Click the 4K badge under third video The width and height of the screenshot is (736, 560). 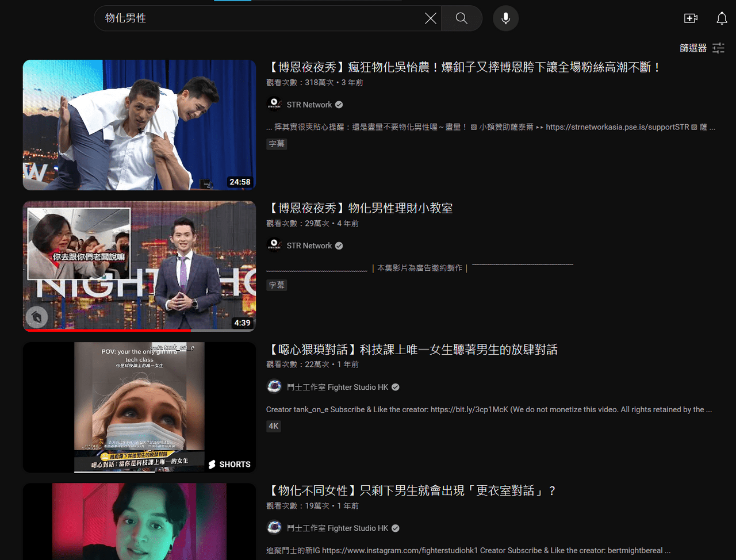click(x=274, y=426)
